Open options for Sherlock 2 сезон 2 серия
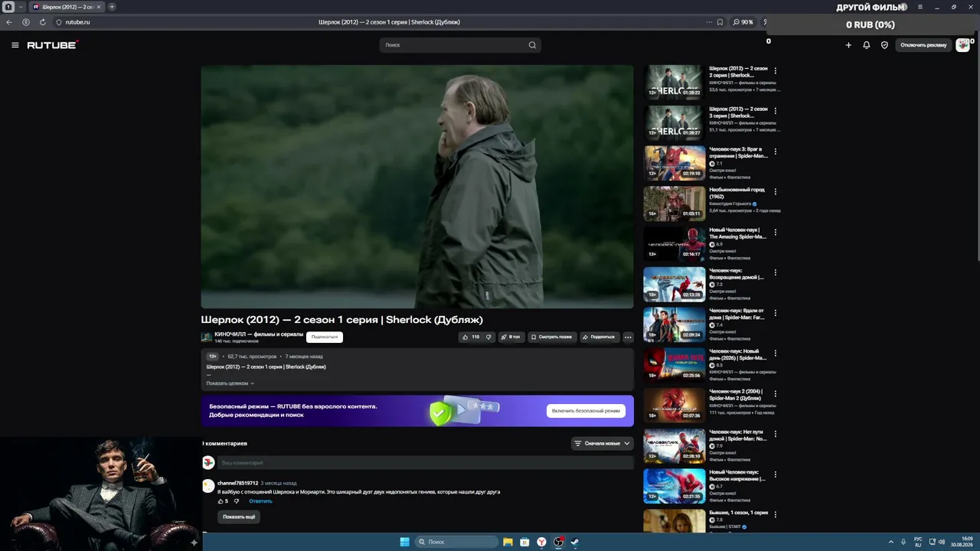 point(775,71)
